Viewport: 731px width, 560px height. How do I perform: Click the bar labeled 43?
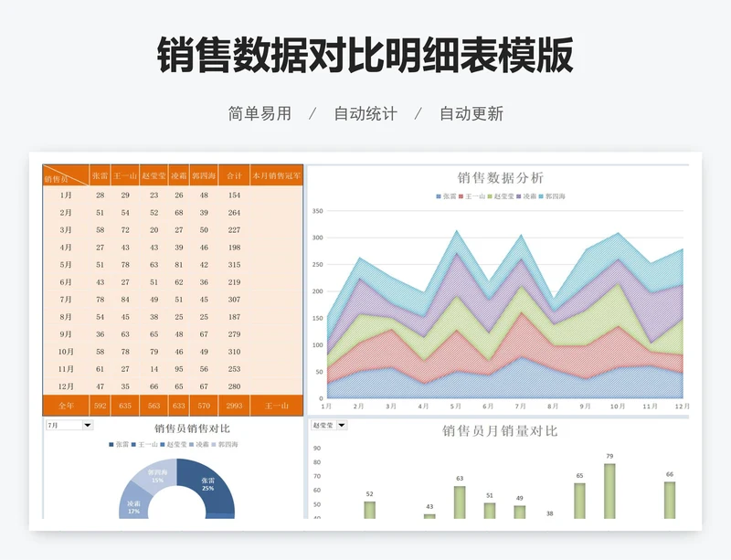coord(429,516)
